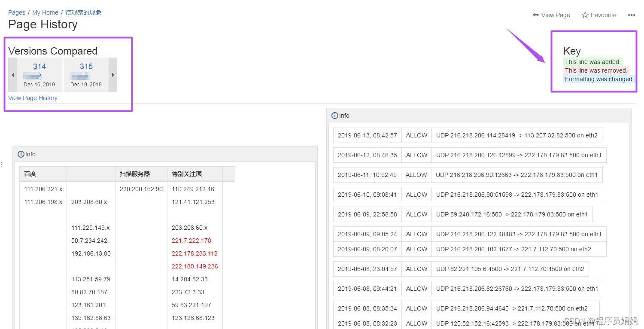
Task: Click the timestamp 2019-06-10, 09:08:41
Action: tap(368, 195)
